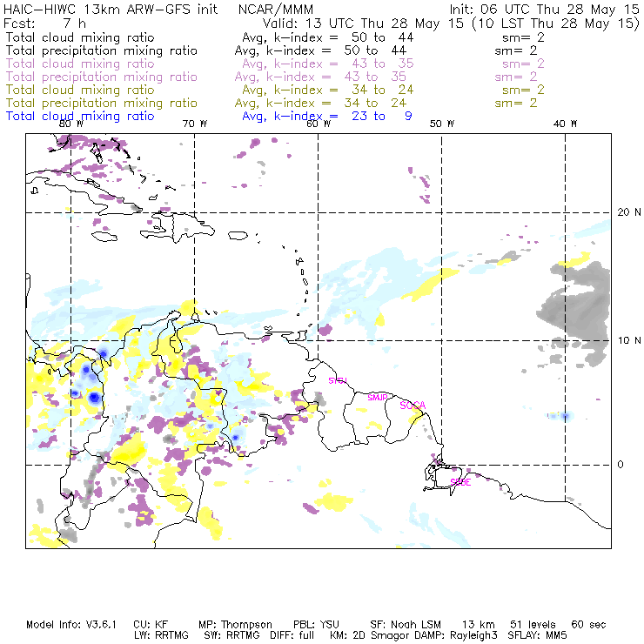Click the '40 W' longitude label
The height and width of the screenshot is (644, 644).
click(565, 124)
